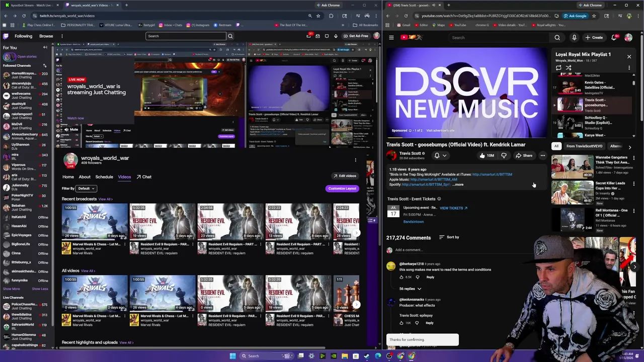This screenshot has width=644, height=362.
Task: Click View All next to Recent broadcasts
Action: pos(106,199)
